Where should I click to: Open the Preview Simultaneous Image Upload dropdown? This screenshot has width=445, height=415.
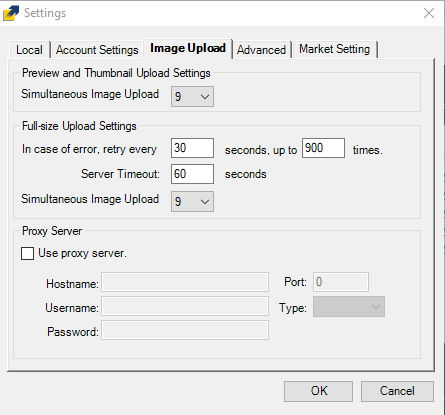192,97
